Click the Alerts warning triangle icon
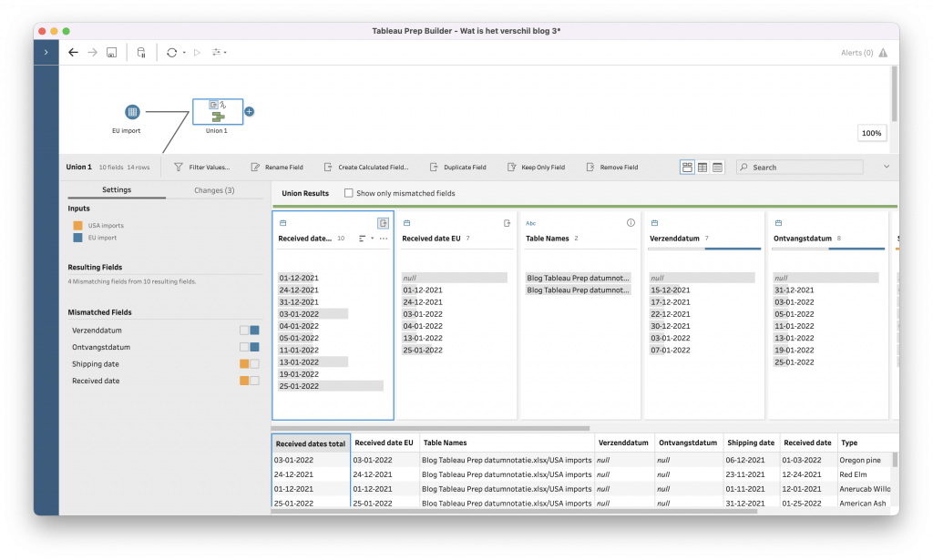The image size is (933, 560). (883, 53)
